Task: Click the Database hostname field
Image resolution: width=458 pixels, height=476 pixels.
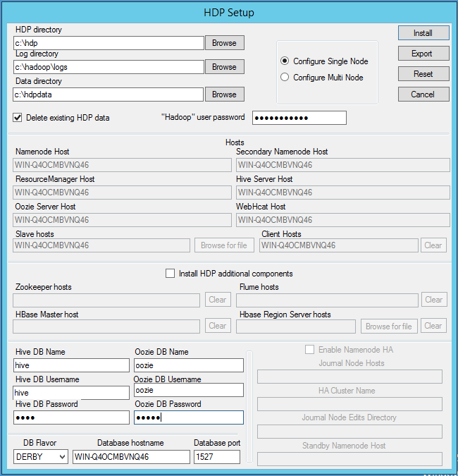Action: click(x=131, y=456)
